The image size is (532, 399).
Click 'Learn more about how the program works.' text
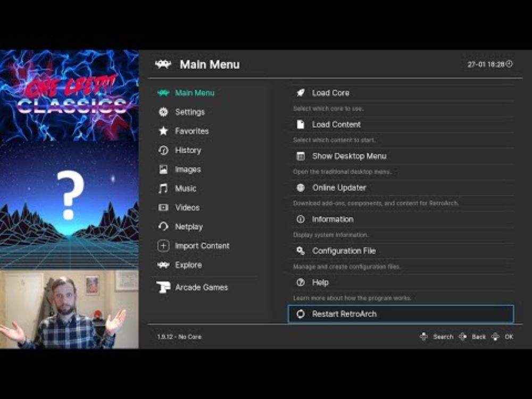tap(352, 298)
